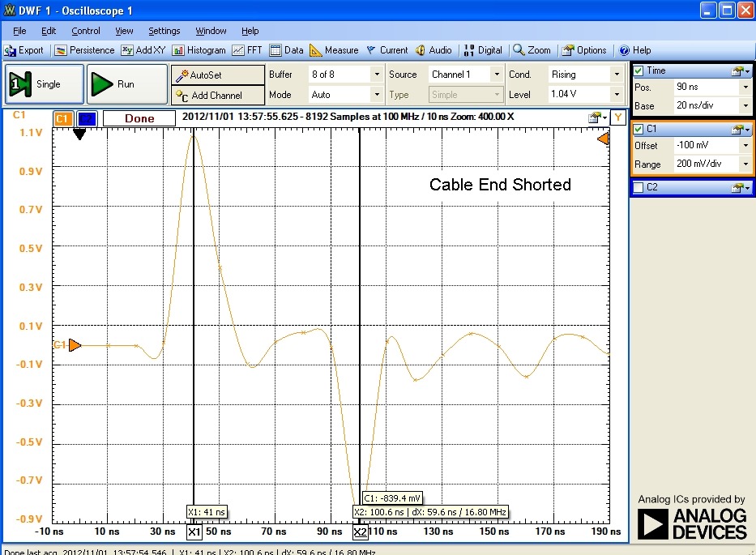Click the orange trigger level marker arrow
Screen dimensions: 756x555
602,139
